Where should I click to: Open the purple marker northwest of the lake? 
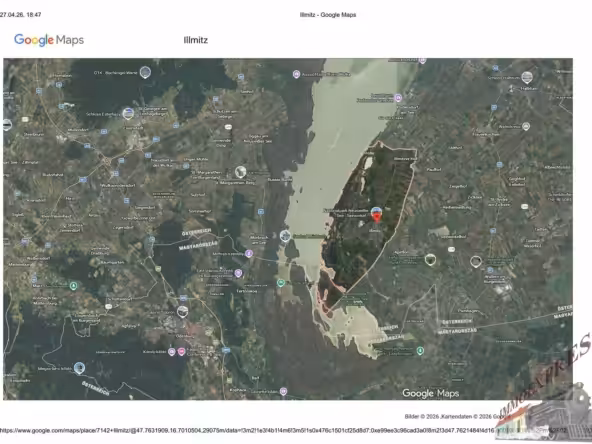pyautogui.click(x=296, y=74)
